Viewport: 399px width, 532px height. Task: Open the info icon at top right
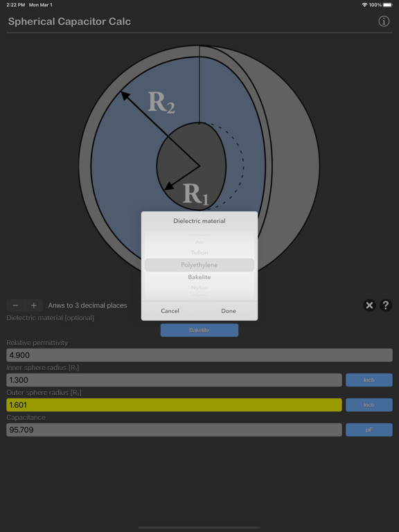(384, 21)
